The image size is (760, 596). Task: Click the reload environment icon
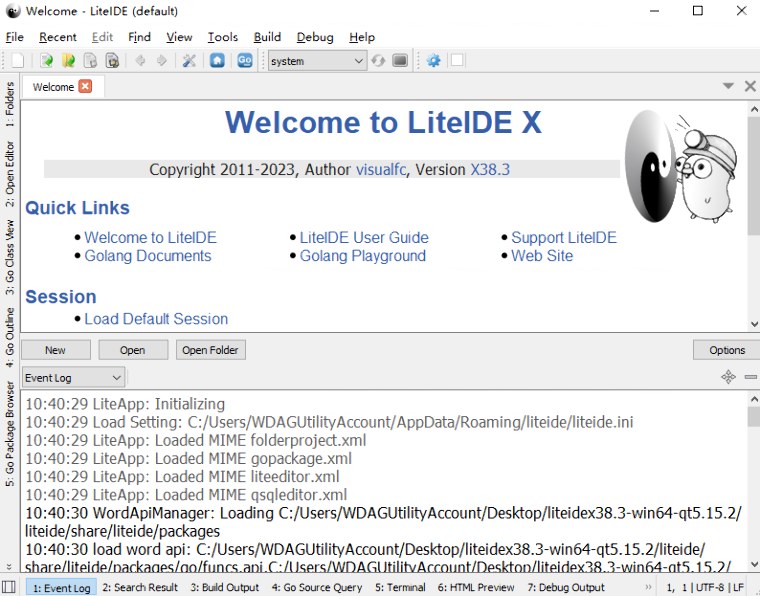point(378,61)
